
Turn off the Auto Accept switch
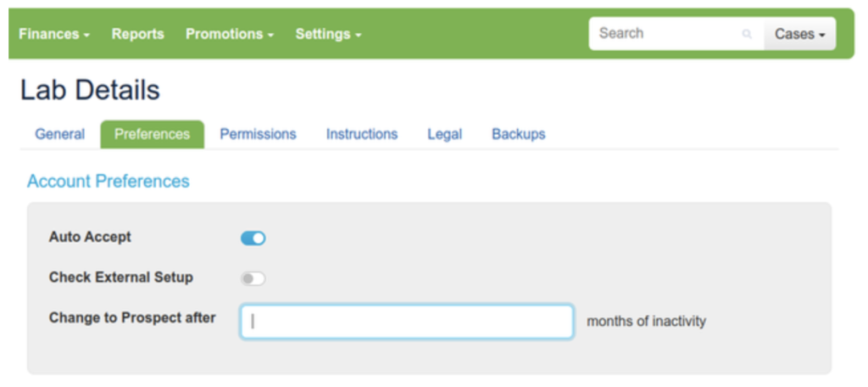(253, 238)
